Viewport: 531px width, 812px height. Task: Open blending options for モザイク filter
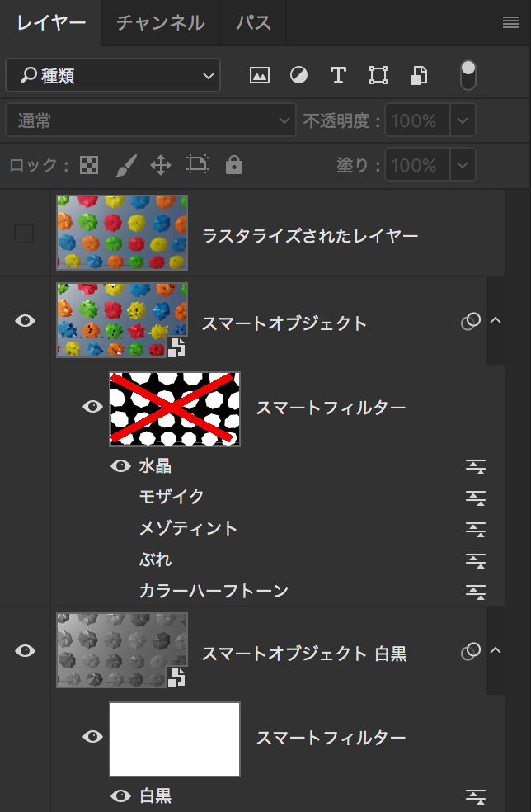click(x=475, y=498)
